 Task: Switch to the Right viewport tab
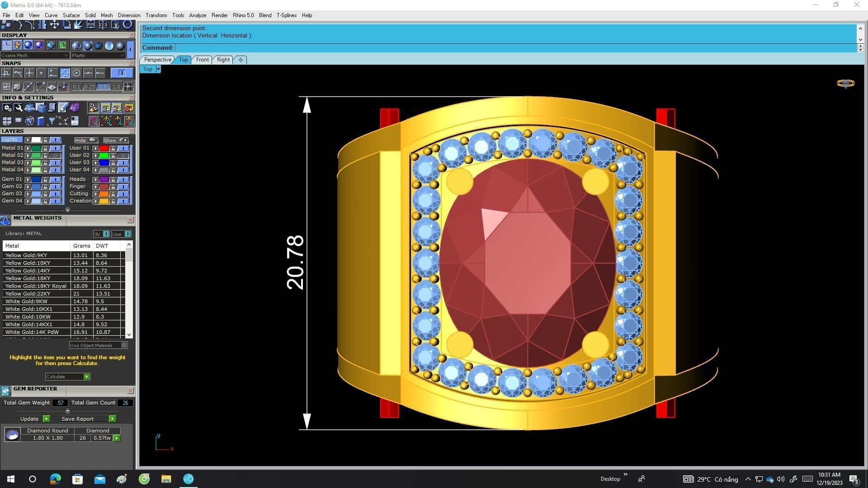coord(223,60)
